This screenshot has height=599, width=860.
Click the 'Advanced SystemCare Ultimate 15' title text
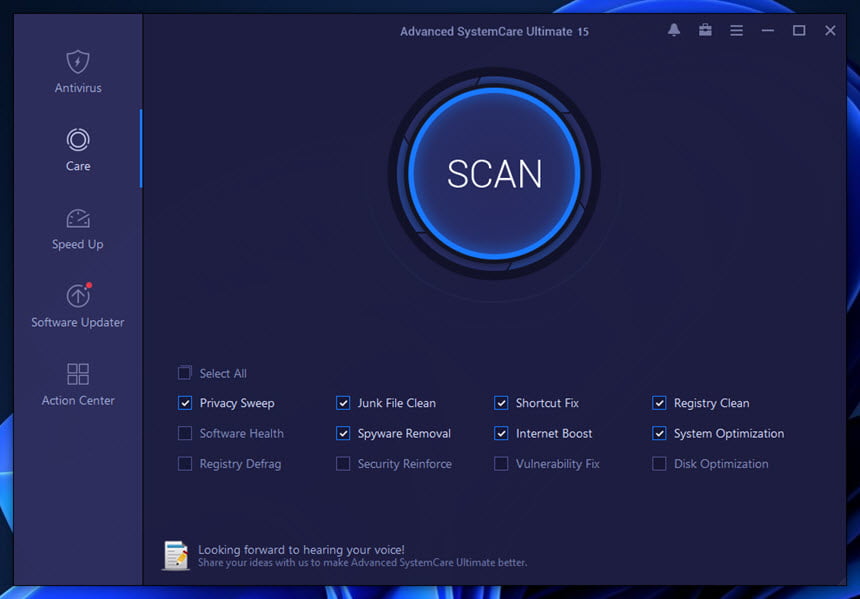click(x=494, y=32)
